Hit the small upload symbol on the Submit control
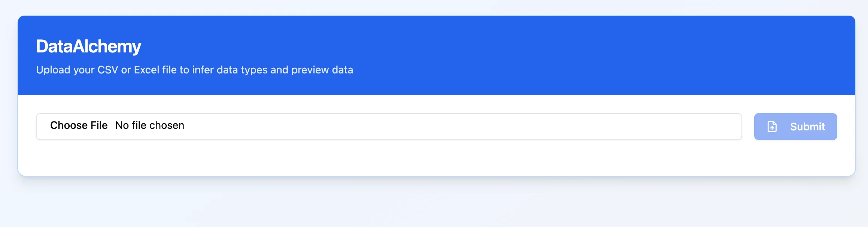This screenshot has width=868, height=227. pyautogui.click(x=771, y=127)
